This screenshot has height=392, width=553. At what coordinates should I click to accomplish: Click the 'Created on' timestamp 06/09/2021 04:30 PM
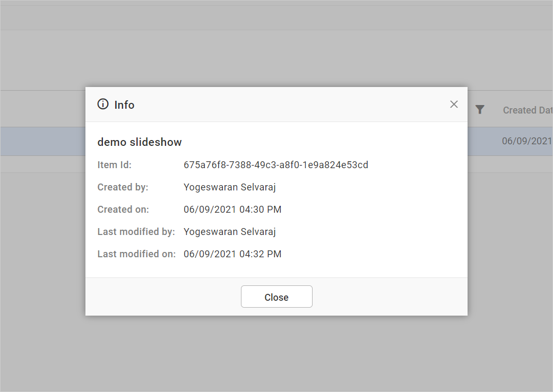(232, 209)
